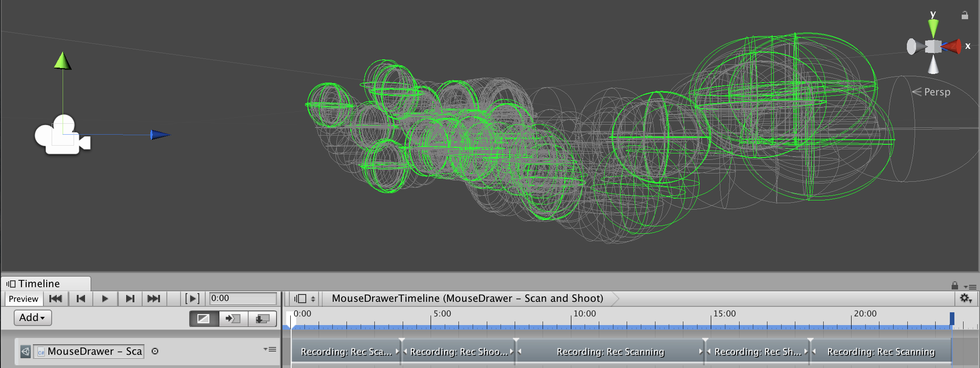Step back to the previous frame

81,299
